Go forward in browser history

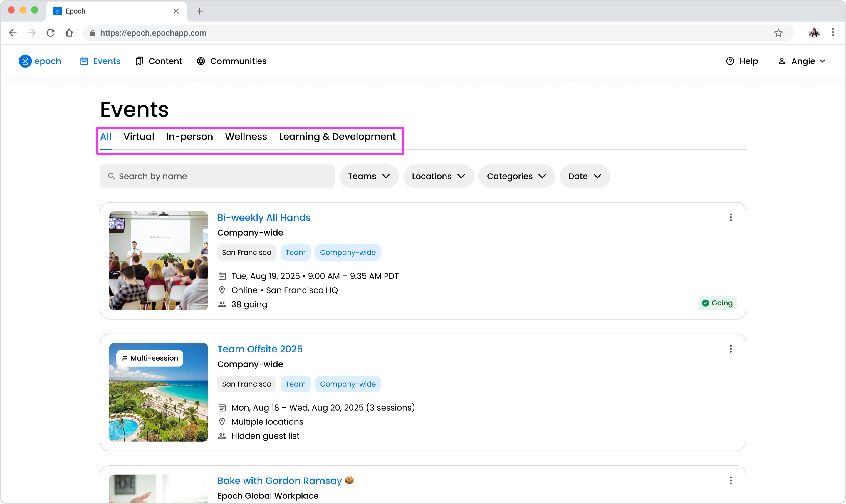tap(32, 33)
